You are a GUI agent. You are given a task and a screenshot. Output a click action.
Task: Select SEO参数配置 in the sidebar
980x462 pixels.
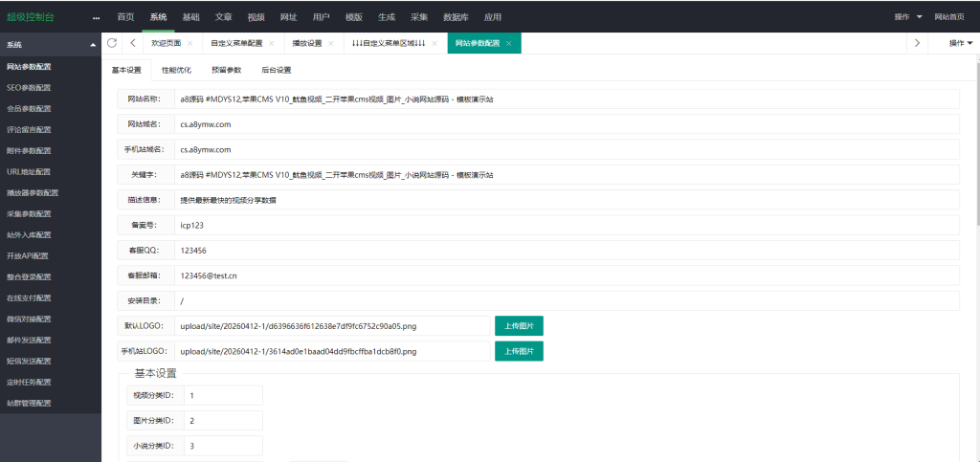coord(29,88)
